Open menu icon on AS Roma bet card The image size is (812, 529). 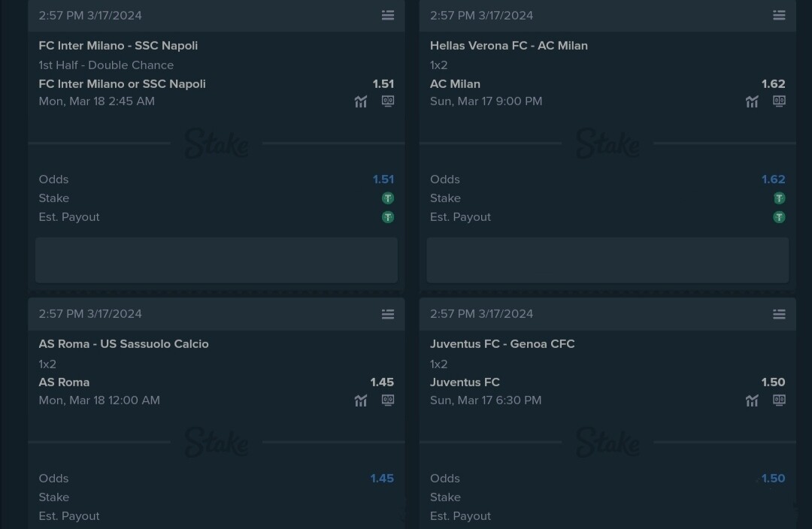coord(388,314)
